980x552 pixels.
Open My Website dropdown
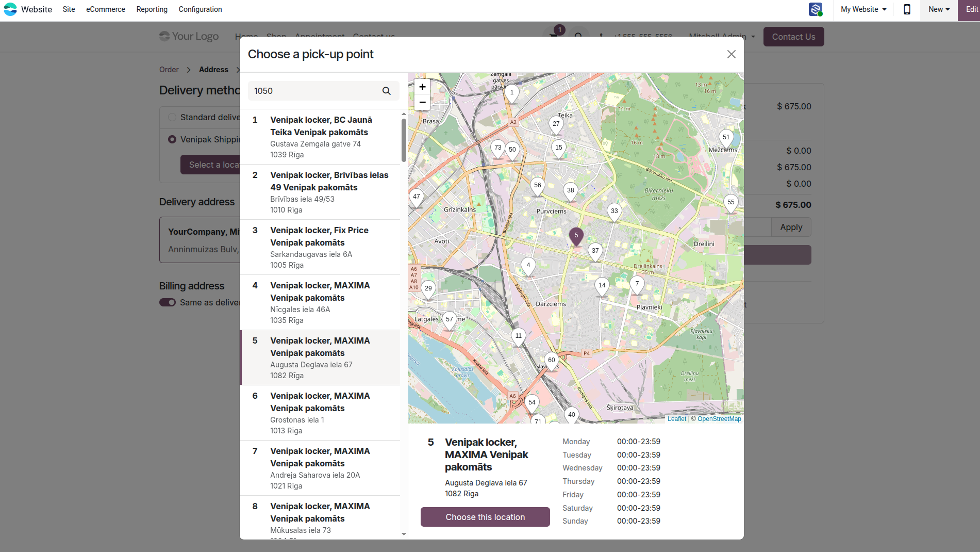(x=863, y=9)
